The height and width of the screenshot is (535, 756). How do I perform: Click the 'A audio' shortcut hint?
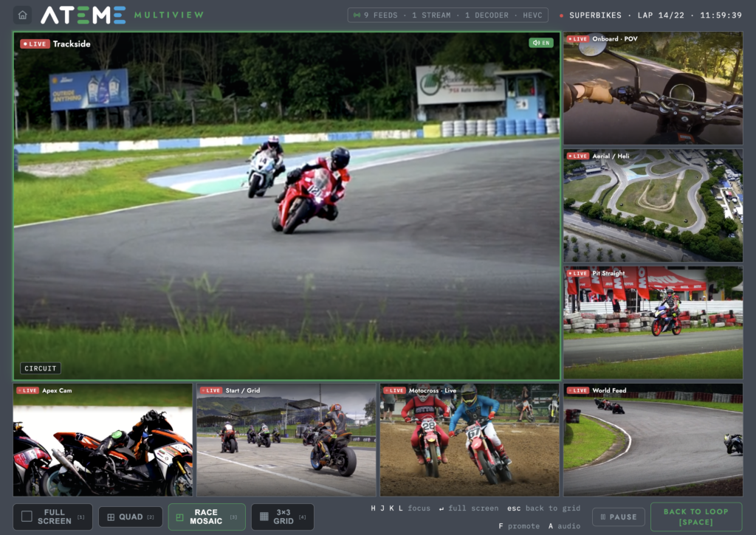(x=564, y=526)
